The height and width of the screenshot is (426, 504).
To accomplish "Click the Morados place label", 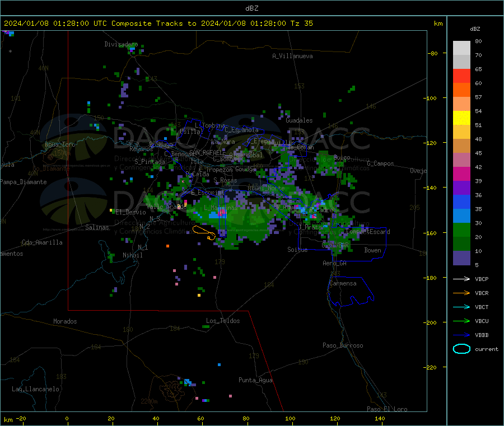I will [65, 321].
